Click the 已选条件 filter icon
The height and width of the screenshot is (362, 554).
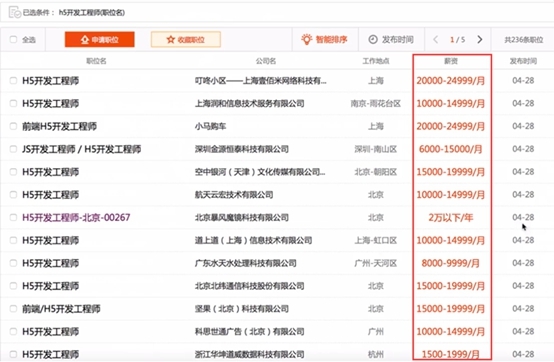[14, 12]
